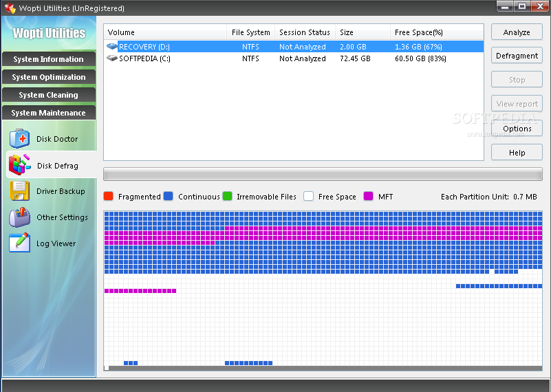Sort by the Size column header
Viewport: 551px width, 392px height.
tap(363, 32)
